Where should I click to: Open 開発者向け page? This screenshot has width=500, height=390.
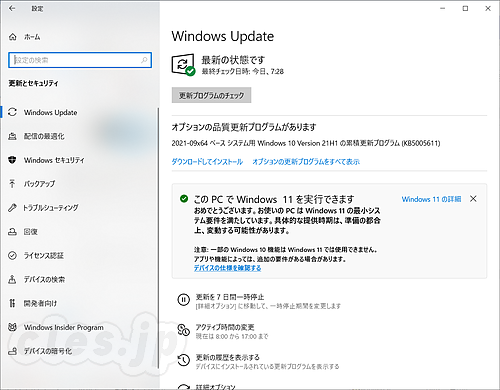pyautogui.click(x=79, y=303)
